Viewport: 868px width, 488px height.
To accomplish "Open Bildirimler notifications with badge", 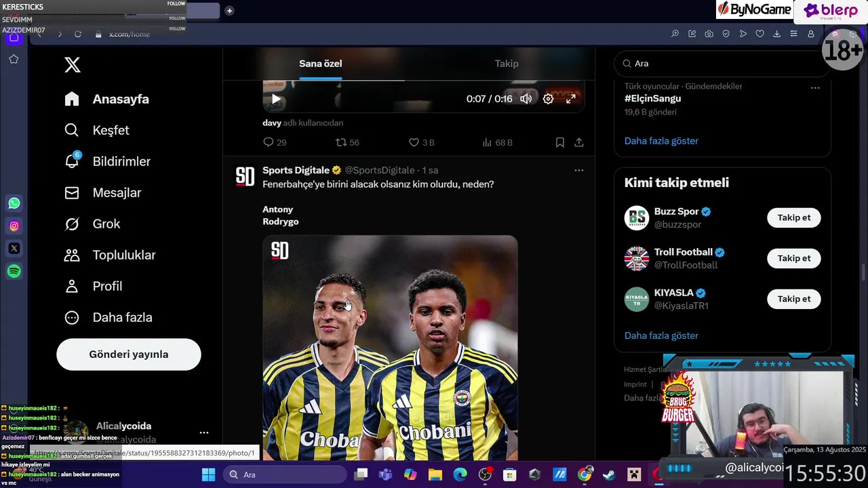I will [x=107, y=161].
